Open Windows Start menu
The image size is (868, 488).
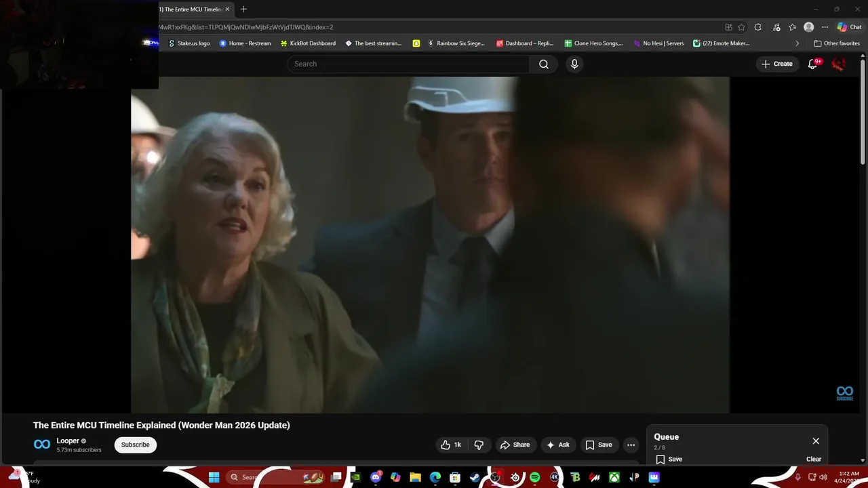214,477
